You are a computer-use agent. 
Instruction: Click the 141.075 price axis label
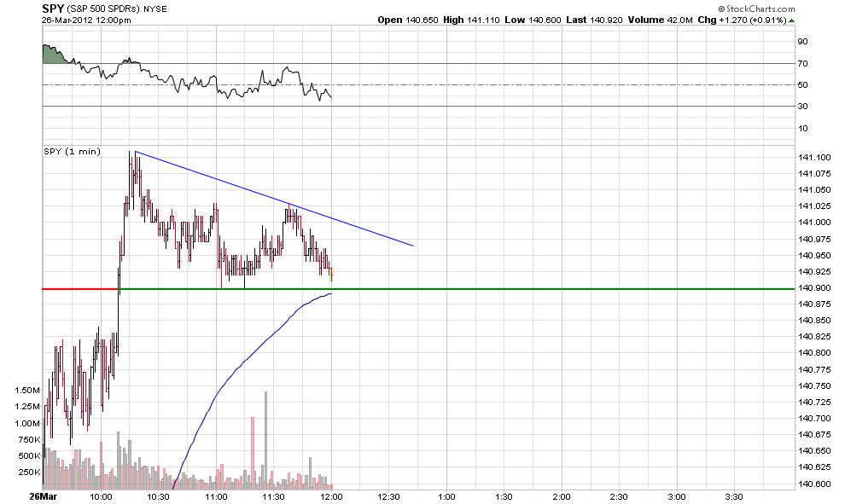point(814,173)
